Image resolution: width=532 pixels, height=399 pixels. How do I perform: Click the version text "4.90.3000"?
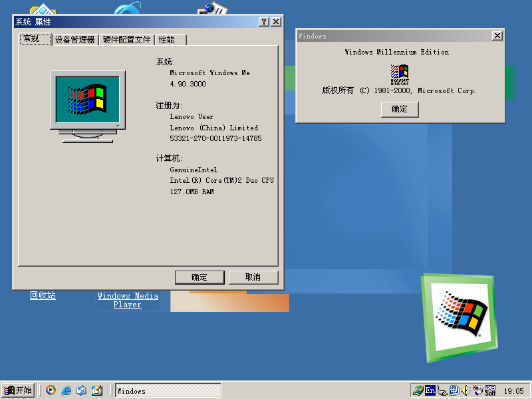click(x=188, y=84)
